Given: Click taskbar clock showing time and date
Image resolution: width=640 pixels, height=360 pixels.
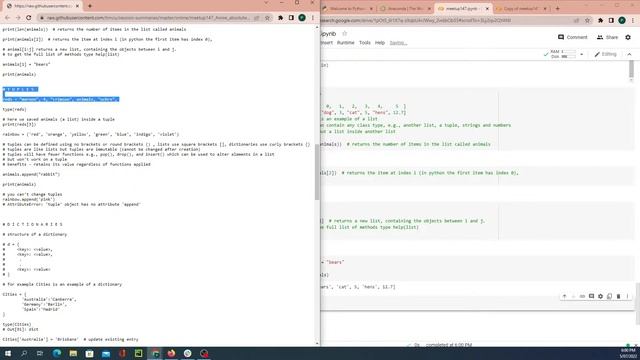Looking at the screenshot, I should (628, 353).
